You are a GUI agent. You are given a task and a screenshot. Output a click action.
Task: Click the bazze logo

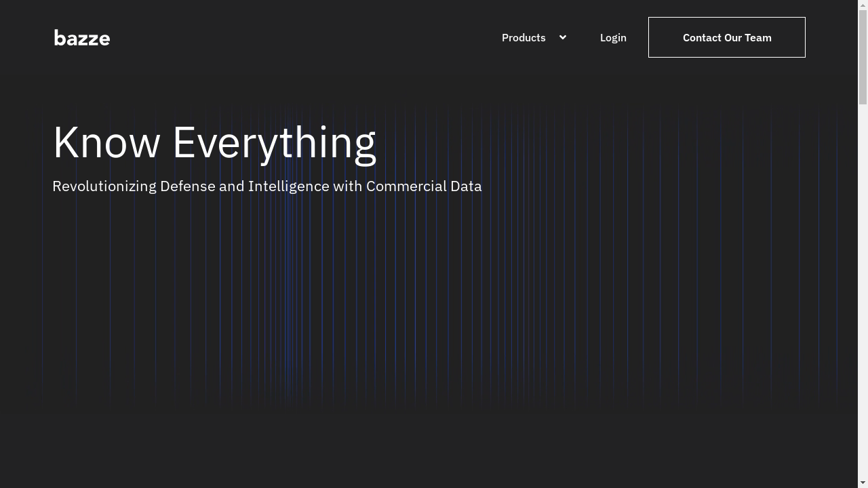coord(82,38)
